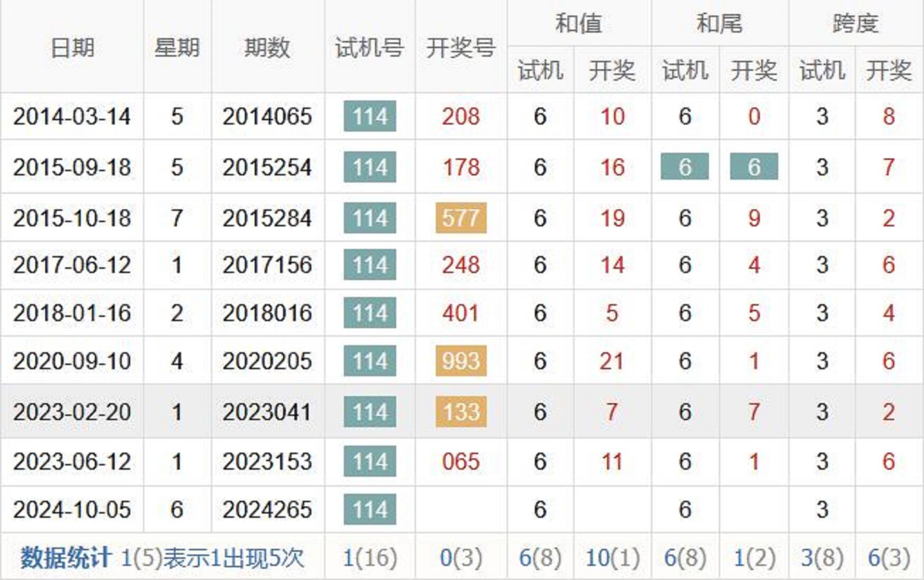Viewport: 924px width, 580px height.
Task: Click the 星期 column header
Action: tap(177, 47)
